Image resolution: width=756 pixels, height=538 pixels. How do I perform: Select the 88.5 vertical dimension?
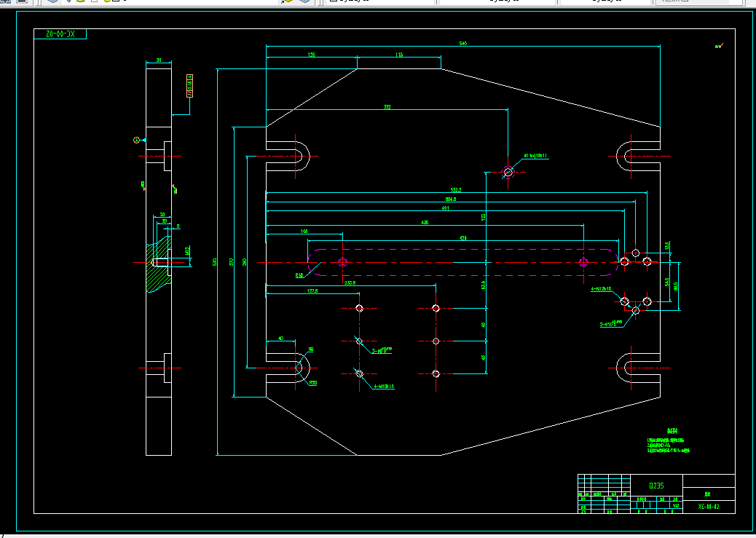(676, 286)
